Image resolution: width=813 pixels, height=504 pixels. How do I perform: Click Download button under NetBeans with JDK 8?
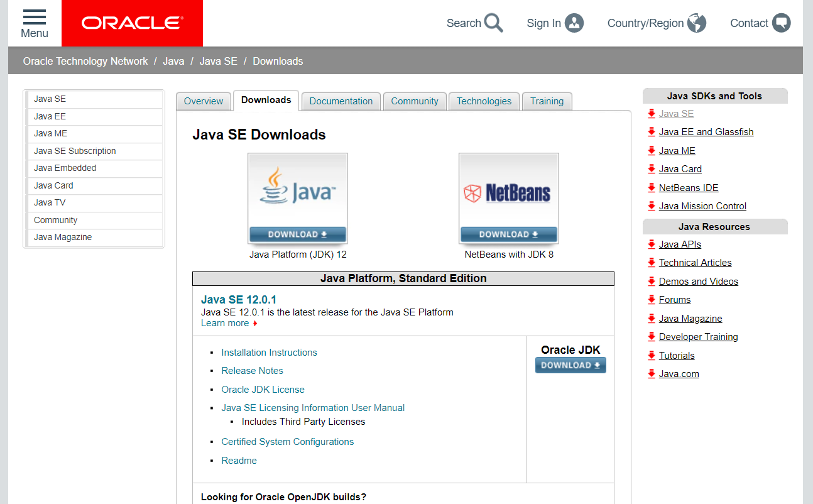[509, 234]
